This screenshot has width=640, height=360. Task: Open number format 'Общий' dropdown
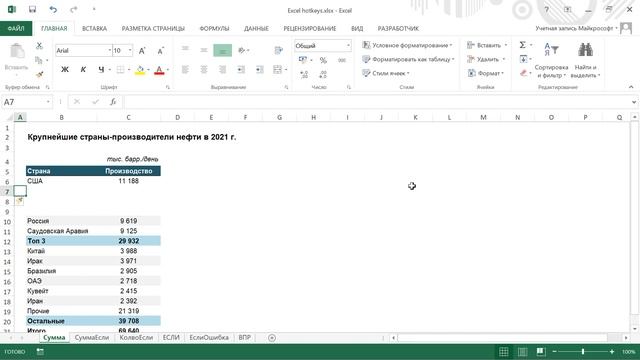click(348, 46)
